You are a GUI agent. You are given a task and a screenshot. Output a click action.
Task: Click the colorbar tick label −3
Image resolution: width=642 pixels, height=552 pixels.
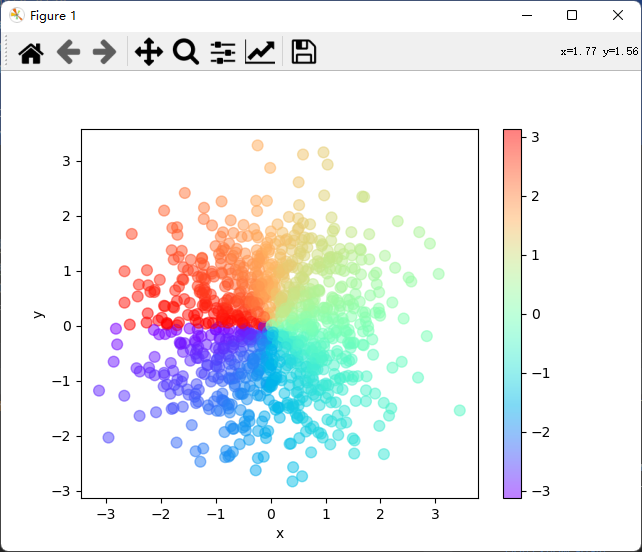[x=541, y=491]
